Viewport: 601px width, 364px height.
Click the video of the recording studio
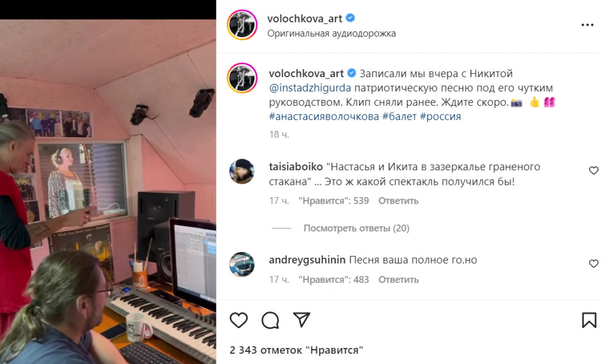[108, 192]
